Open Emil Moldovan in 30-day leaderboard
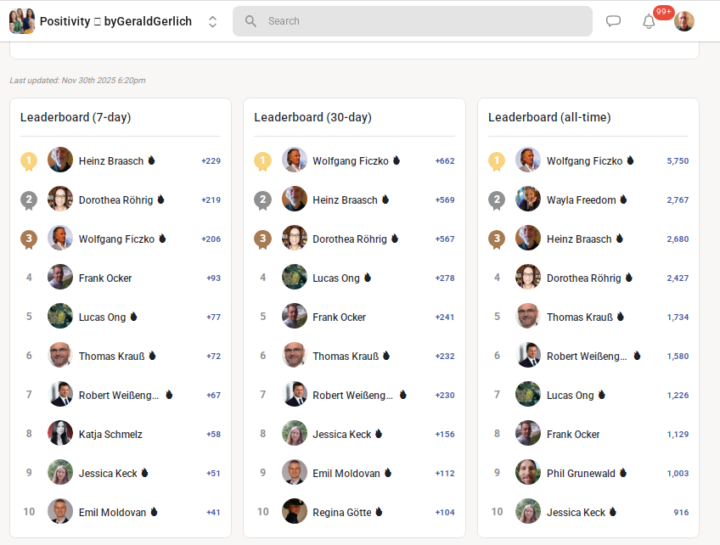The image size is (720, 545). [346, 473]
